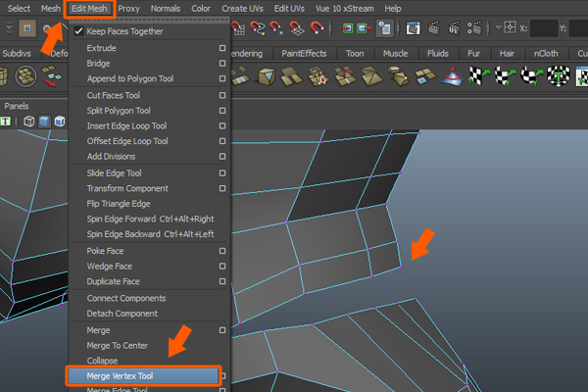Click the wireframe cube icon in panel toolbar
The height and width of the screenshot is (392, 588).
[29, 122]
